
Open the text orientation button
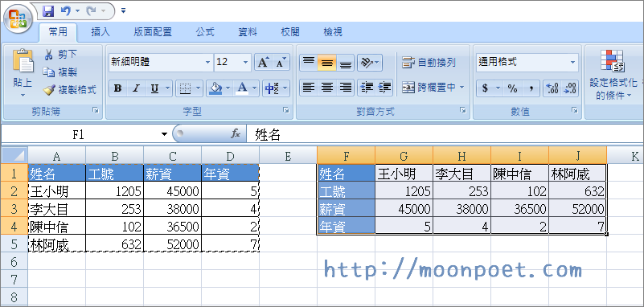tap(370, 63)
